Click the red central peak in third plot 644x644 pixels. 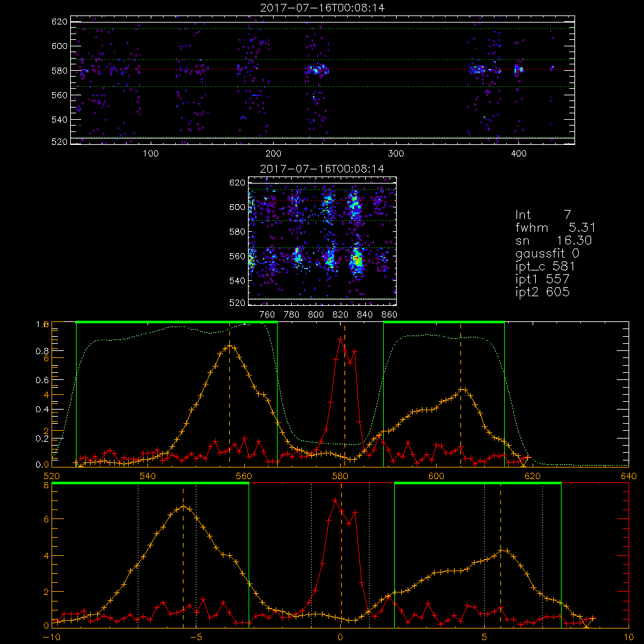(341, 339)
